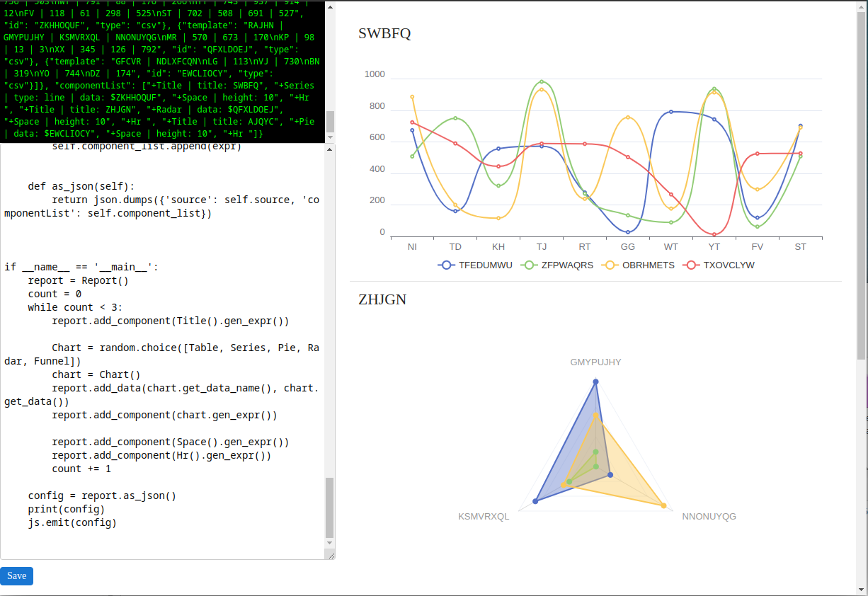
Task: Click the NI x-axis label
Action: click(412, 247)
